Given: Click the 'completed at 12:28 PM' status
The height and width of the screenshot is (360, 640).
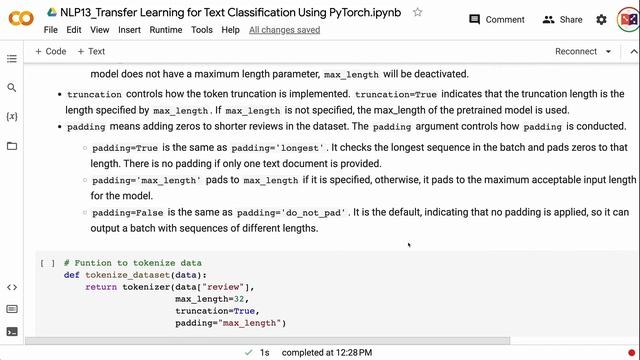Looking at the screenshot, I should pyautogui.click(x=327, y=352).
